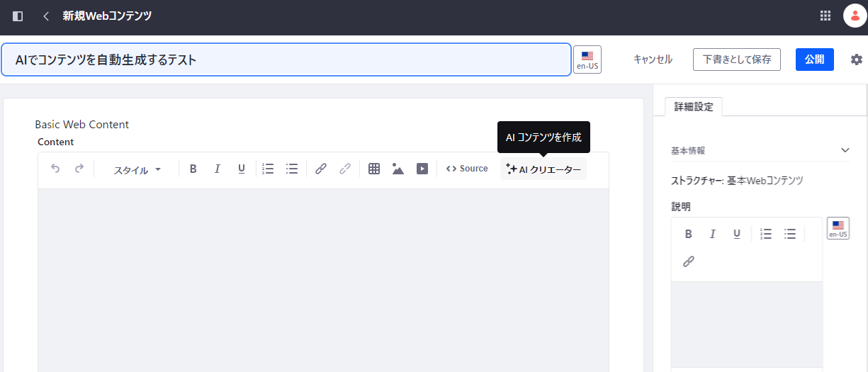Click the ストラクチャー: 基本Webコンテンツ text
This screenshot has height=372, width=868.
tap(737, 181)
